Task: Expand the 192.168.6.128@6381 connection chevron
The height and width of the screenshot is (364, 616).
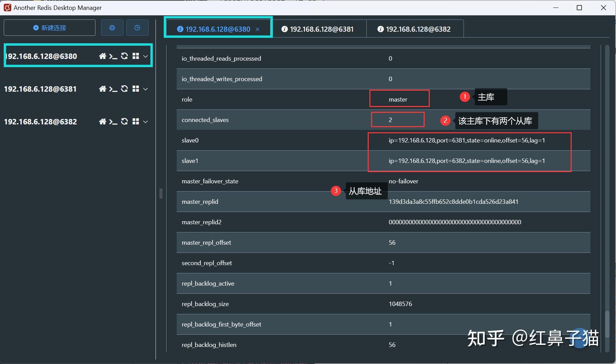Action: coord(146,89)
